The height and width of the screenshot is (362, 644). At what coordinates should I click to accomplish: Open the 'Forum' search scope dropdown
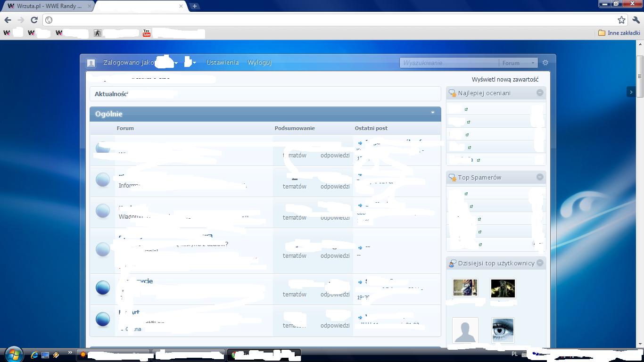click(518, 63)
